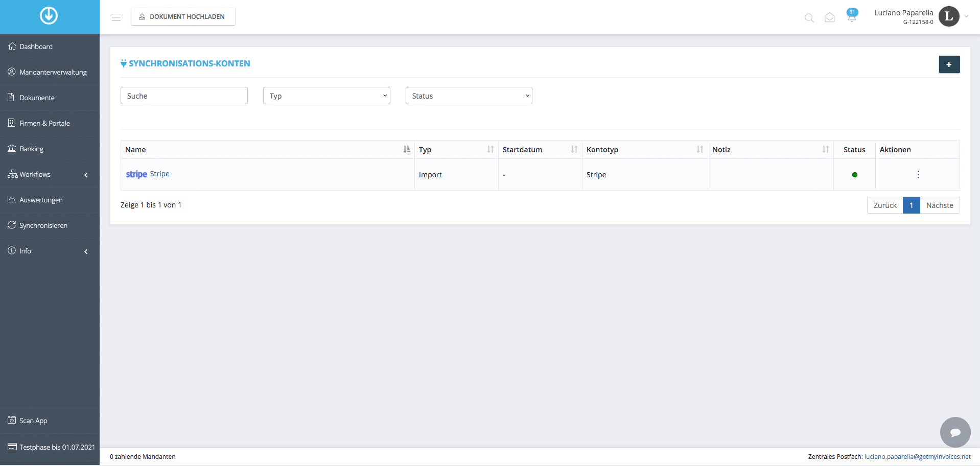The height and width of the screenshot is (466, 980).
Task: Open Dokumente in the sidebar
Action: 50,98
